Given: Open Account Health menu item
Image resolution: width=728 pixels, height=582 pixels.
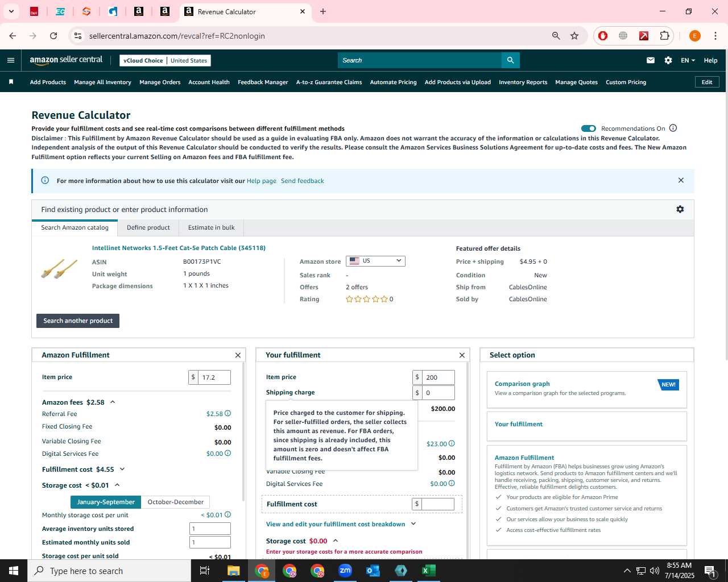Looking at the screenshot, I should [x=209, y=82].
